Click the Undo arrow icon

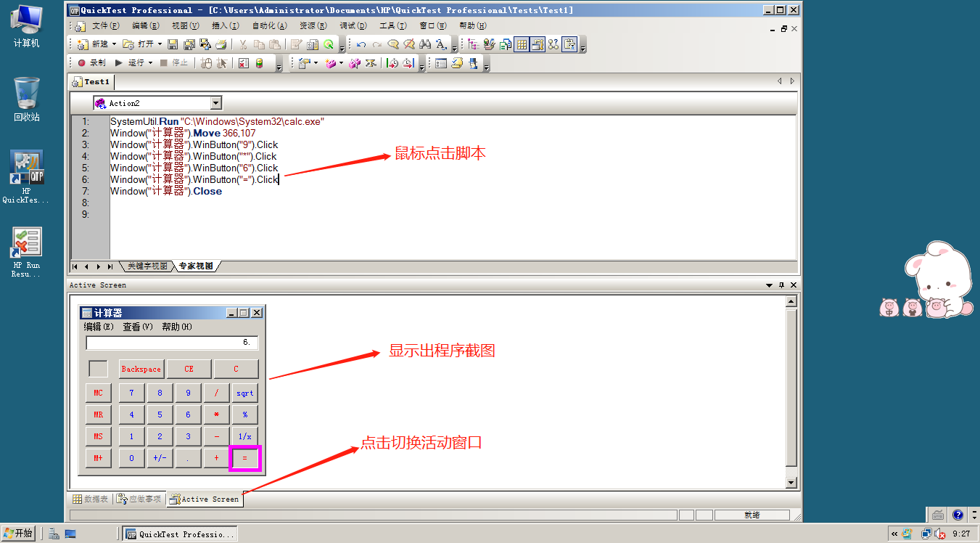pyautogui.click(x=361, y=44)
